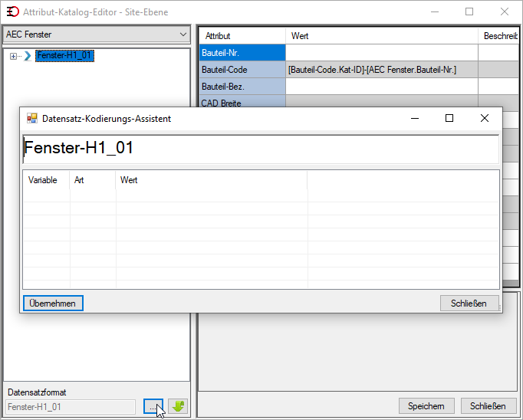523x420 pixels.
Task: Click the Art column header
Action: [92, 180]
